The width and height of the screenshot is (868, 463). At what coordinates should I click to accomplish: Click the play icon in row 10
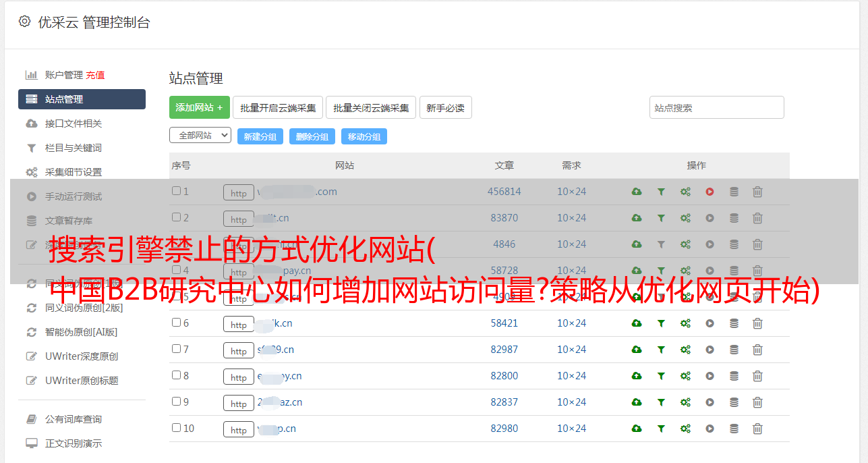click(710, 429)
